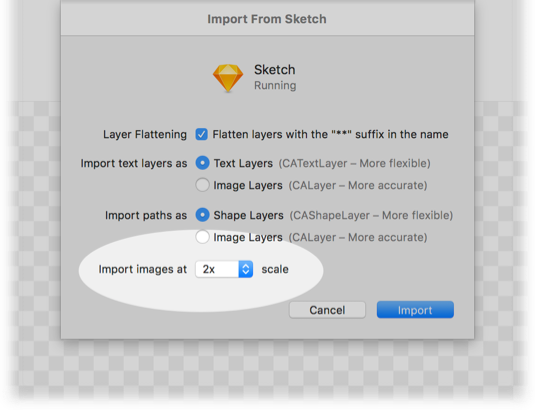Choose Shape Layers radio for paths

tap(202, 215)
